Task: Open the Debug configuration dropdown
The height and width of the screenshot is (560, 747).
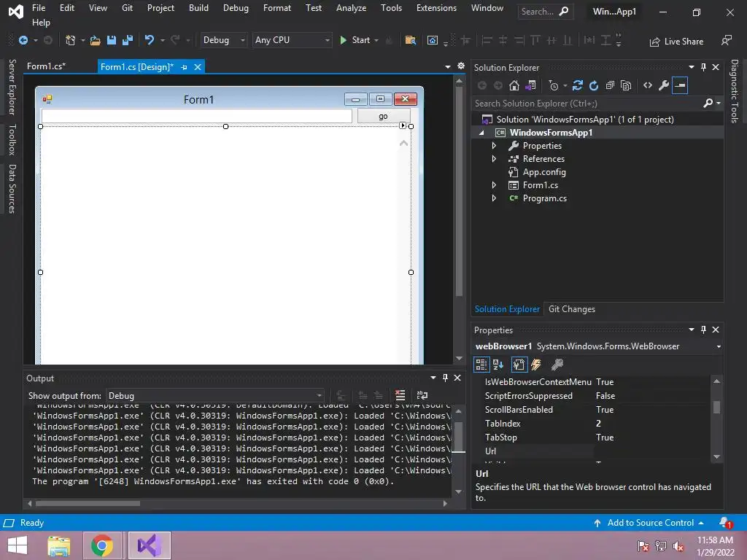Action: tap(224, 41)
